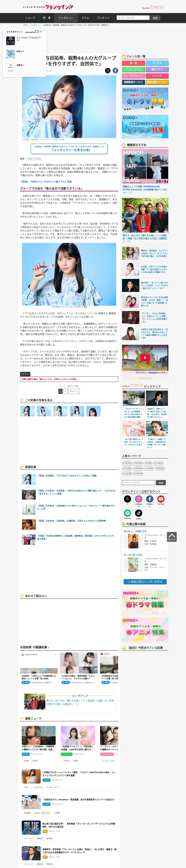Focus sidebar キーワードを入力 search field
This screenshot has width=186, height=868.
coord(139,482)
